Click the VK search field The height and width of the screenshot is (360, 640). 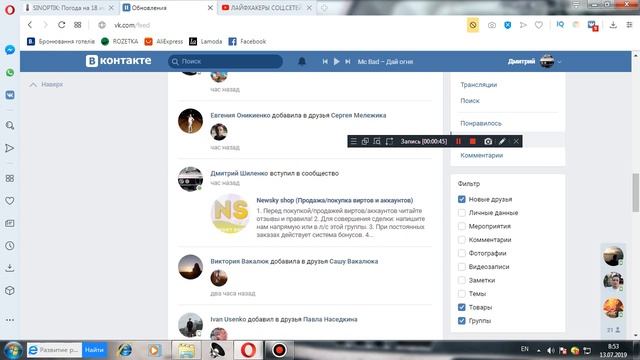pos(225,62)
